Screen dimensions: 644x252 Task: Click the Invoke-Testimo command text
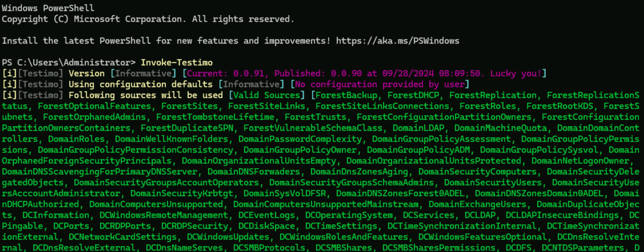176,63
